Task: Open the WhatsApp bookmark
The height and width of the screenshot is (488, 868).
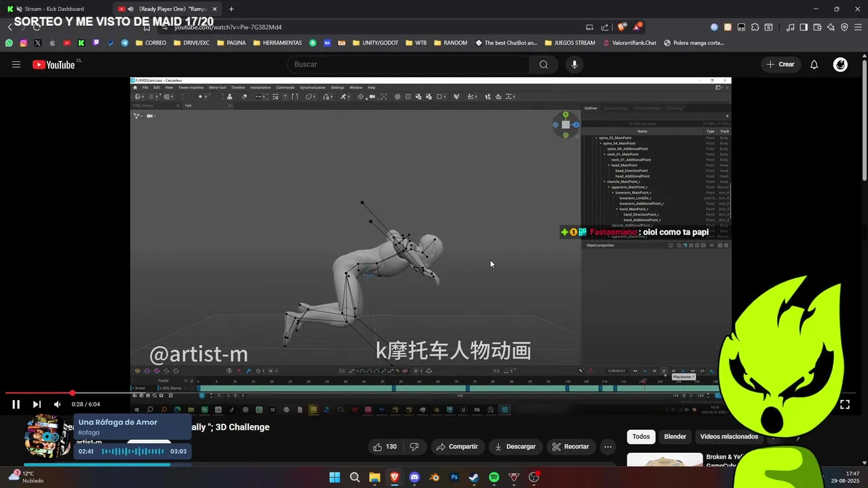Action: (x=9, y=43)
